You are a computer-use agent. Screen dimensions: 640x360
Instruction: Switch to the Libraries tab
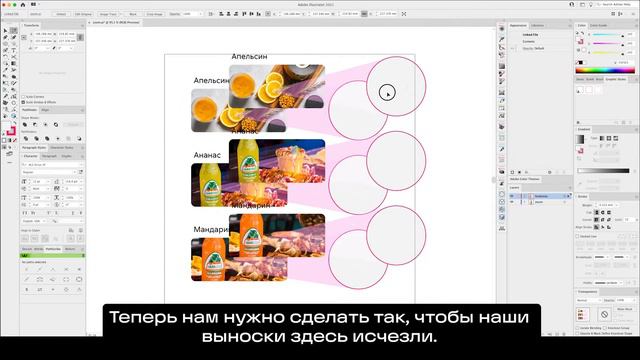point(538,25)
